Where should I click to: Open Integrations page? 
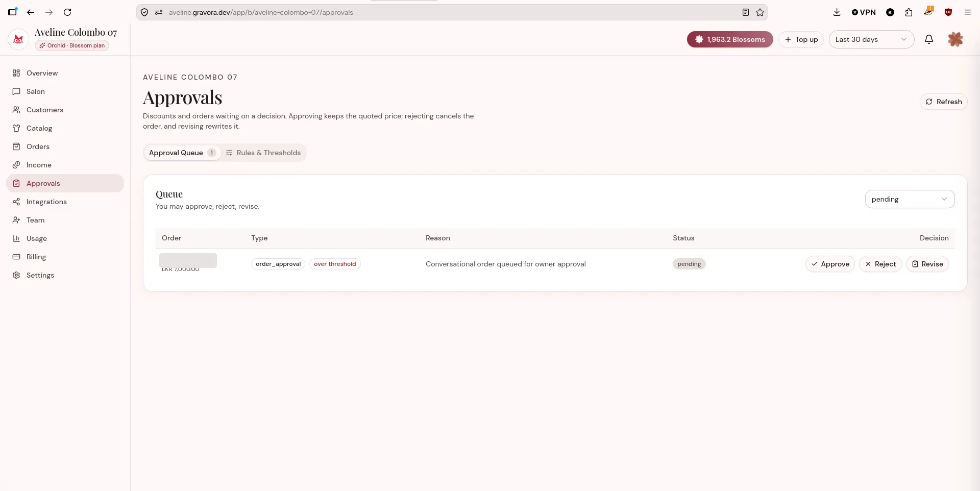(x=65, y=202)
